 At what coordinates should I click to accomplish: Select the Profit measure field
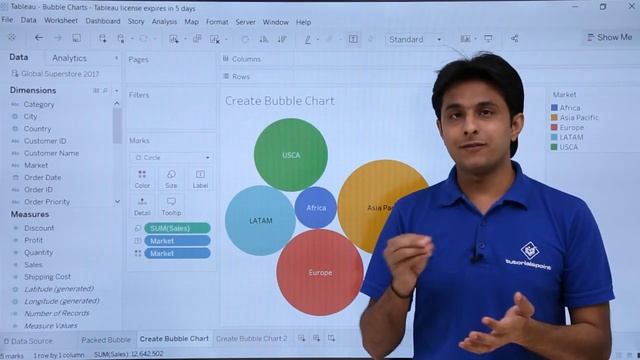(33, 240)
